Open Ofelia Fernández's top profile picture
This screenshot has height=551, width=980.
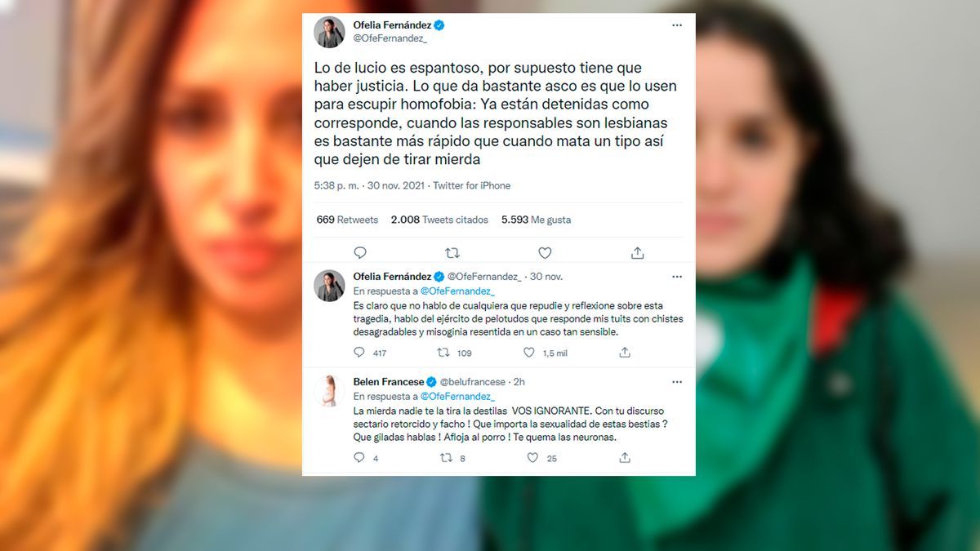329,32
